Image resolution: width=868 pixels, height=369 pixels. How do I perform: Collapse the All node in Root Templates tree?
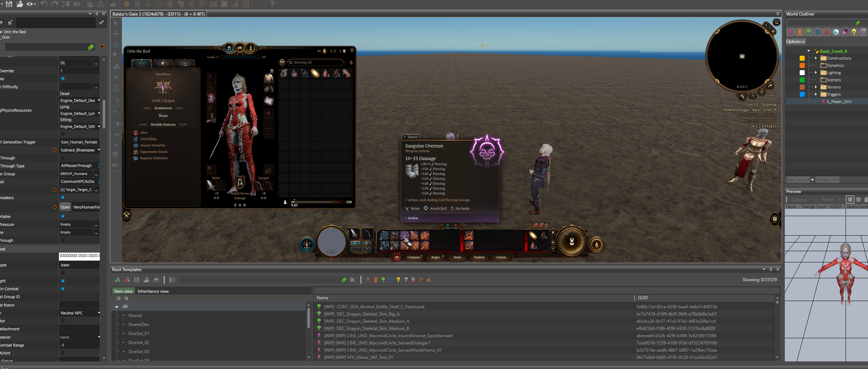pyautogui.click(x=117, y=307)
